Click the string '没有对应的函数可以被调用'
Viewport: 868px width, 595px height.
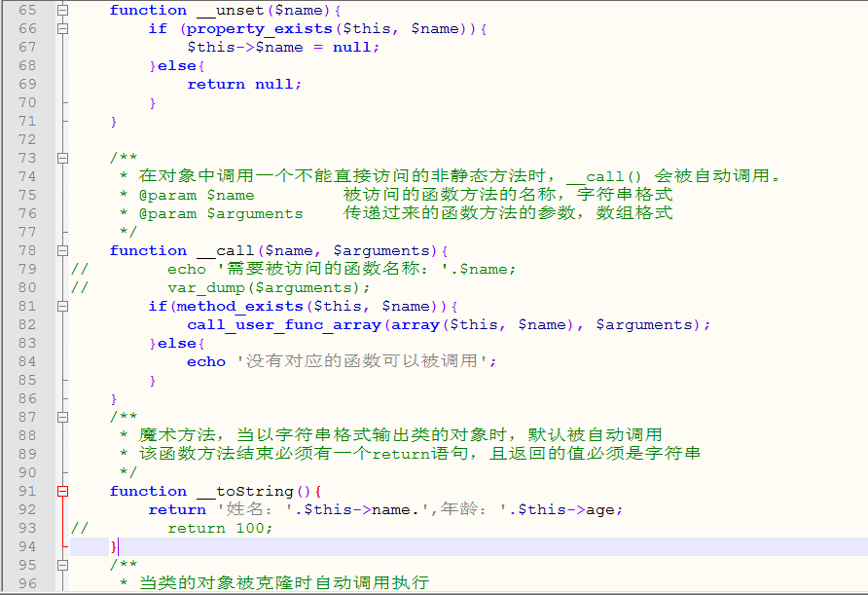coord(361,361)
